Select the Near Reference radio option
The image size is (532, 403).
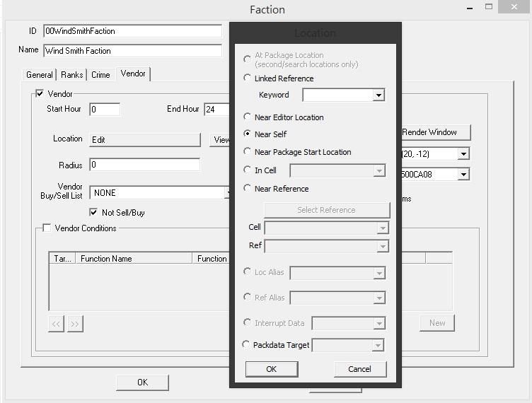[247, 188]
